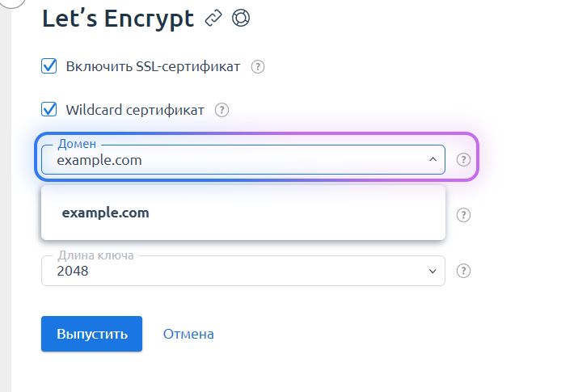This screenshot has width=578, height=392.
Task: Uncheck the Wildcard сертификат checkbox
Action: tap(49, 109)
